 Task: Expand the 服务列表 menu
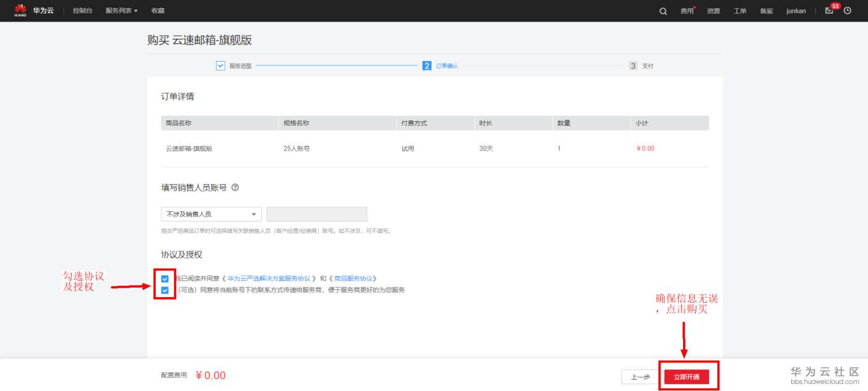121,11
